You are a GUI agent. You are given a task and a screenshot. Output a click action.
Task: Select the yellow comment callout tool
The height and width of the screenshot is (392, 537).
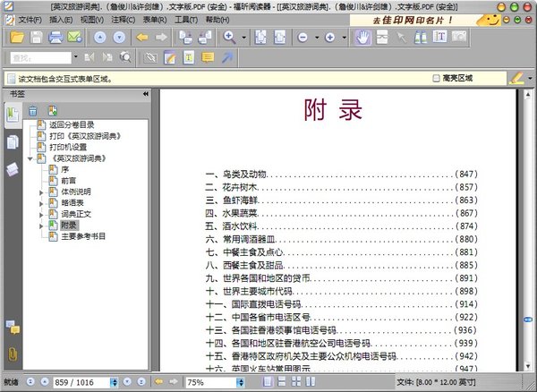[x=208, y=57]
